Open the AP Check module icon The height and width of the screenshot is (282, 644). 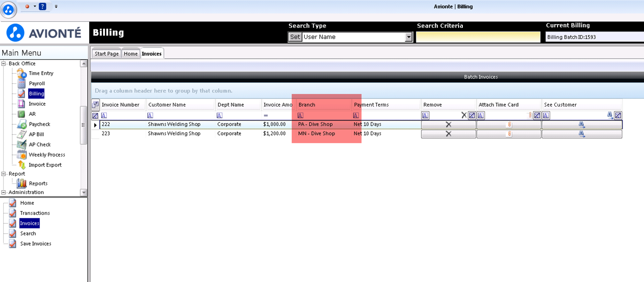[21, 144]
